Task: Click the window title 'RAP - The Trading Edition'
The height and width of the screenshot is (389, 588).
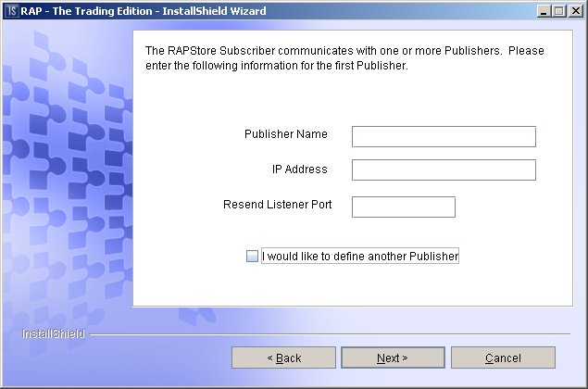Action: [x=86, y=11]
